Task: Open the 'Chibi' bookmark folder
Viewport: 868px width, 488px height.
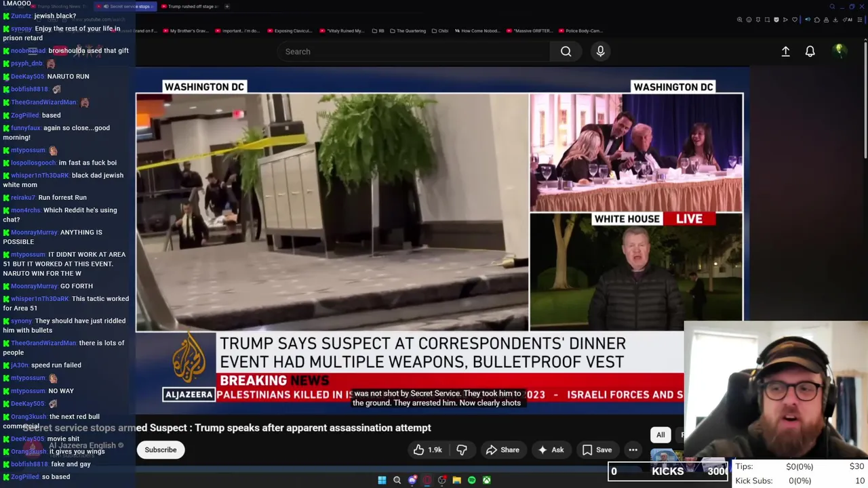Action: (439, 30)
